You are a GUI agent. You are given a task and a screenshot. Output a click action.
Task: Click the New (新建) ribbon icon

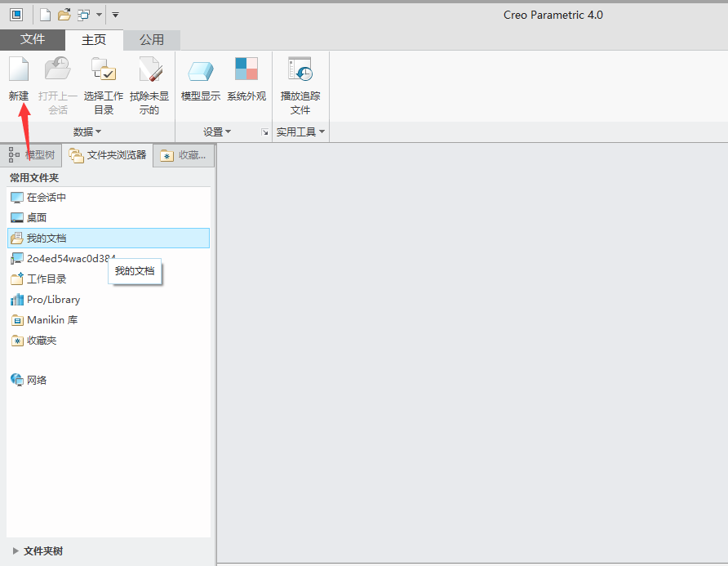[x=19, y=69]
